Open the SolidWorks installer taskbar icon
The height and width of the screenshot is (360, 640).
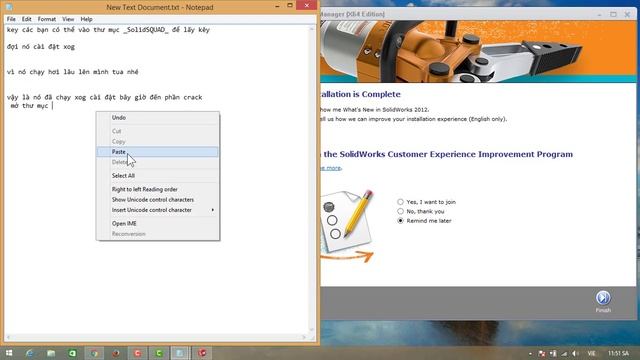click(x=202, y=353)
